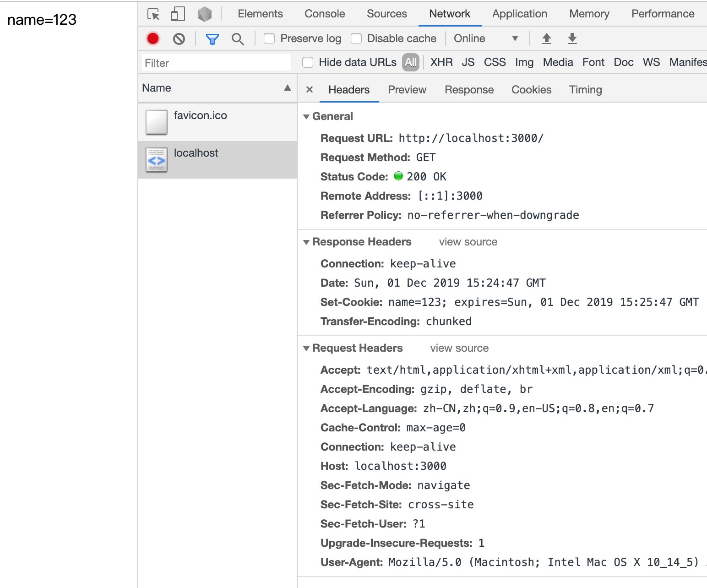This screenshot has height=588, width=707.
Task: Select the localhost request row
Action: point(218,160)
